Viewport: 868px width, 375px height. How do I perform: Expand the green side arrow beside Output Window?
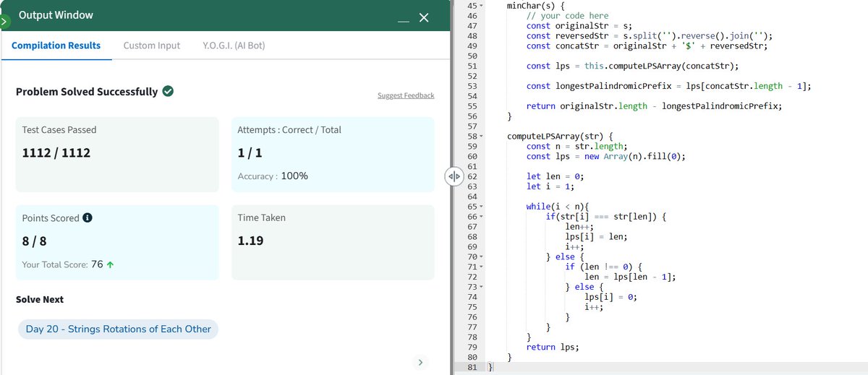click(x=4, y=22)
